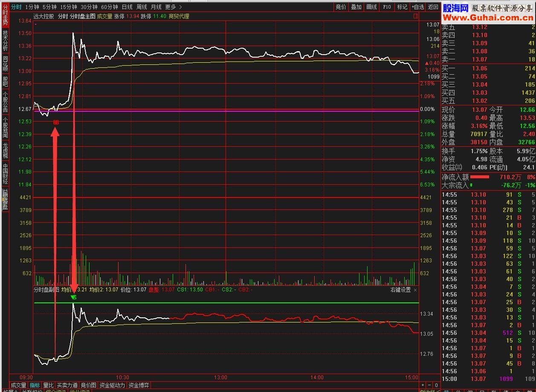Screen dimensions: 536x392
Task: Click the 商贸代理 sector link
Action: click(179, 16)
